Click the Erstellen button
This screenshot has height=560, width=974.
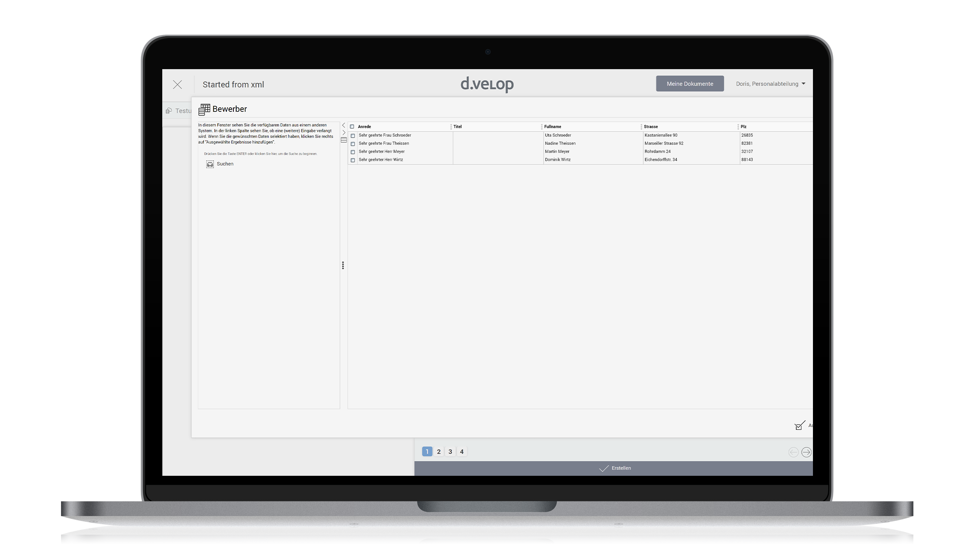click(x=613, y=468)
